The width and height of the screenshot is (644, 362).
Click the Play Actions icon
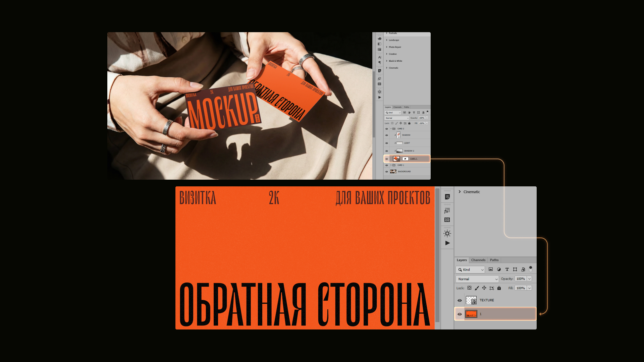coord(447,243)
